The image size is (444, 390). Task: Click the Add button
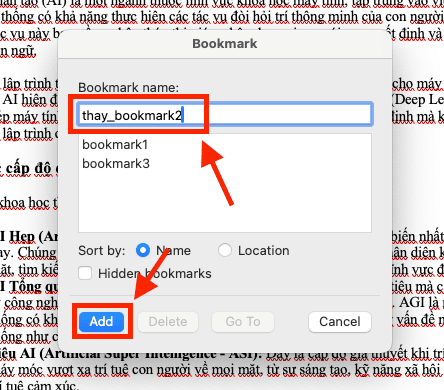[x=101, y=322]
